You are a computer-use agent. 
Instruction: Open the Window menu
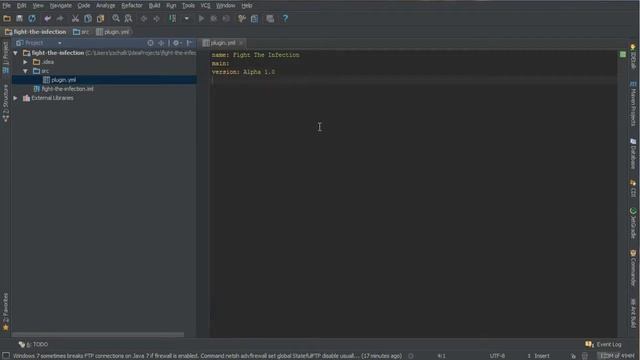click(226, 6)
